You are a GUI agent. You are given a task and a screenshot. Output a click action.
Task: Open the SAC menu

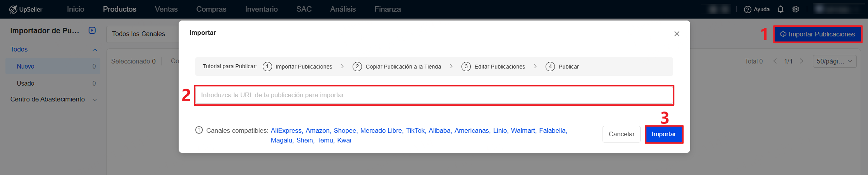[304, 9]
